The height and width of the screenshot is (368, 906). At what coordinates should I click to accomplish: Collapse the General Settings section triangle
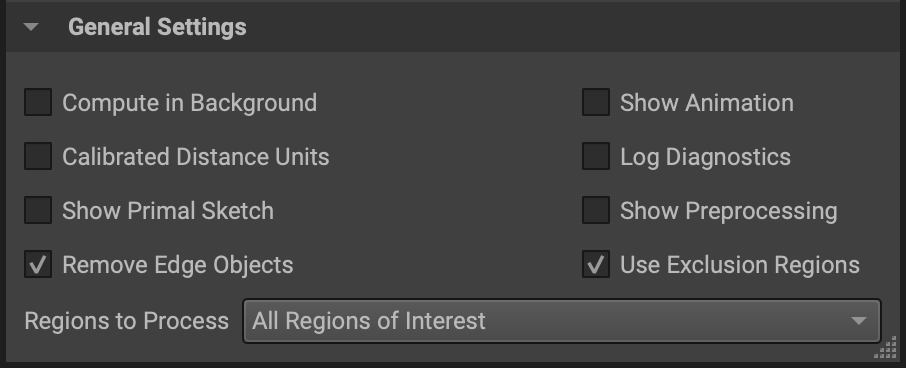(x=32, y=27)
